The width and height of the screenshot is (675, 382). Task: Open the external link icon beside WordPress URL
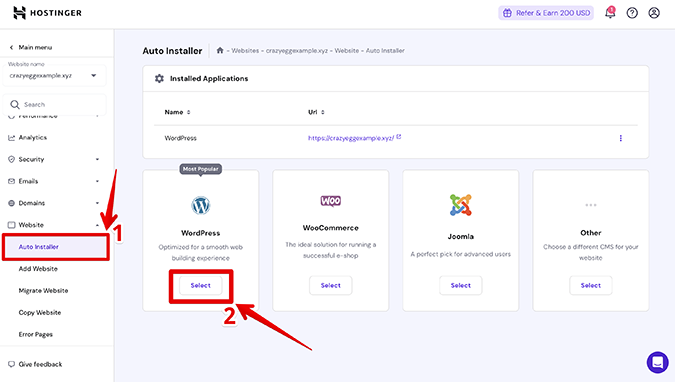[x=399, y=137]
